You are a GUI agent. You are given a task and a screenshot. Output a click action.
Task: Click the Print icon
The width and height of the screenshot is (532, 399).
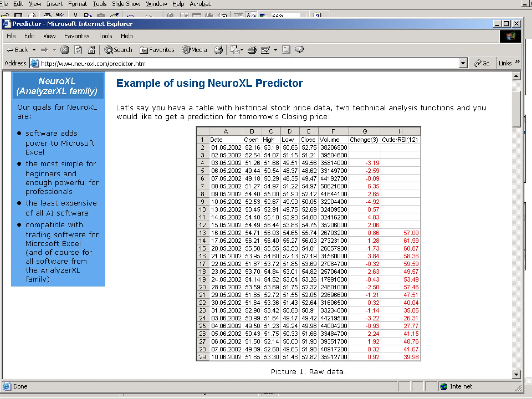(x=252, y=50)
